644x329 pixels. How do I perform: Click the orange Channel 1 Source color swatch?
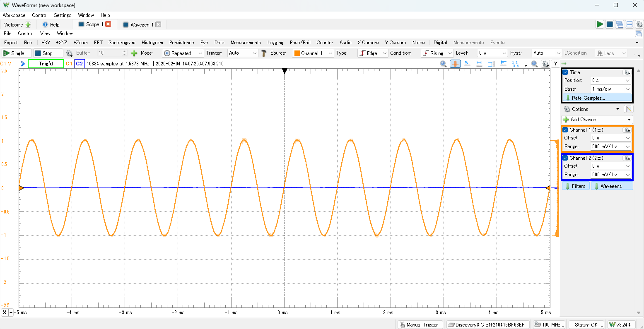click(297, 53)
